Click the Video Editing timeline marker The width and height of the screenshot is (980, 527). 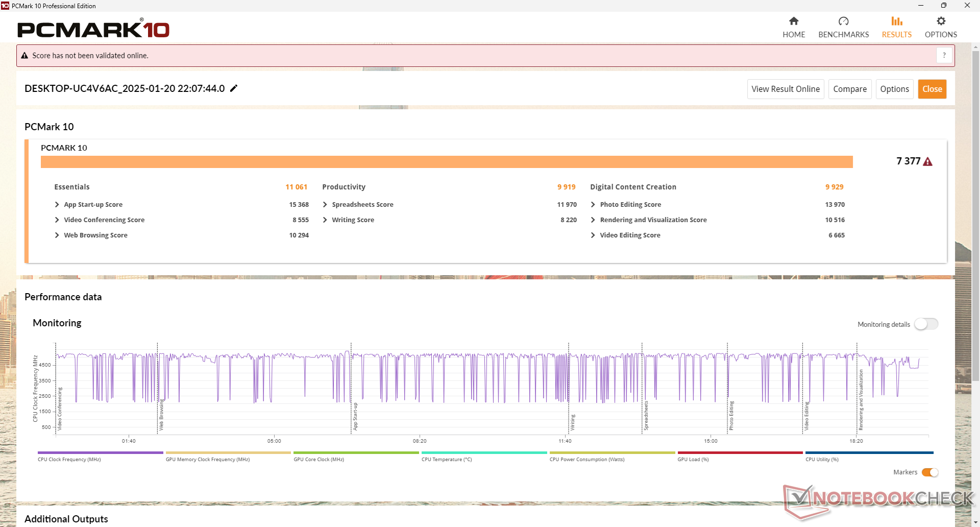pyautogui.click(x=806, y=416)
